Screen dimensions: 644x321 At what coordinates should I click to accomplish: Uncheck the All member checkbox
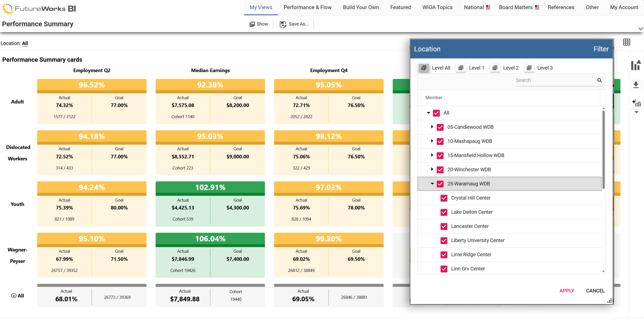click(436, 113)
